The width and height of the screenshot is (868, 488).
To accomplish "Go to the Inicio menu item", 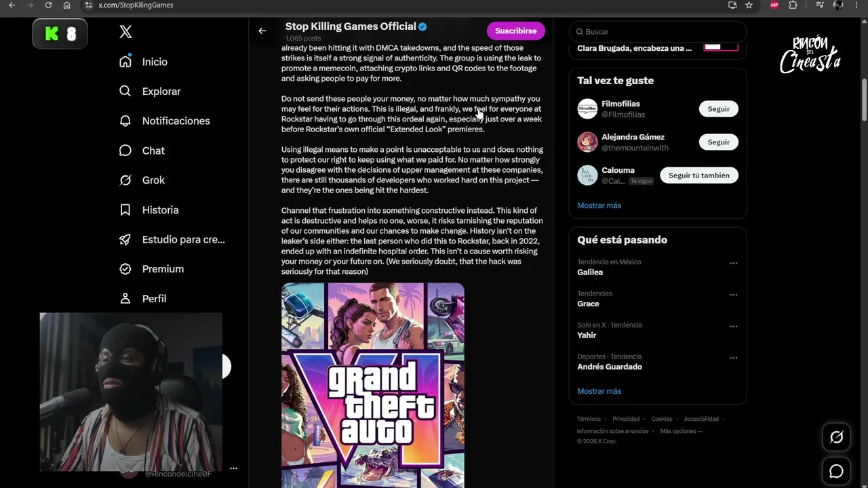I will point(155,62).
